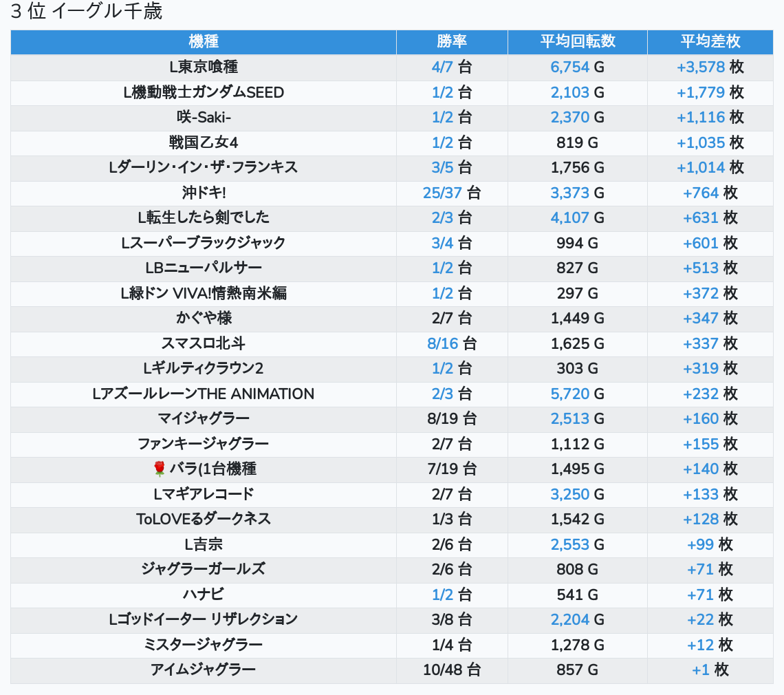
Task: Click the アイムジャグラー machine name
Action: tap(204, 670)
